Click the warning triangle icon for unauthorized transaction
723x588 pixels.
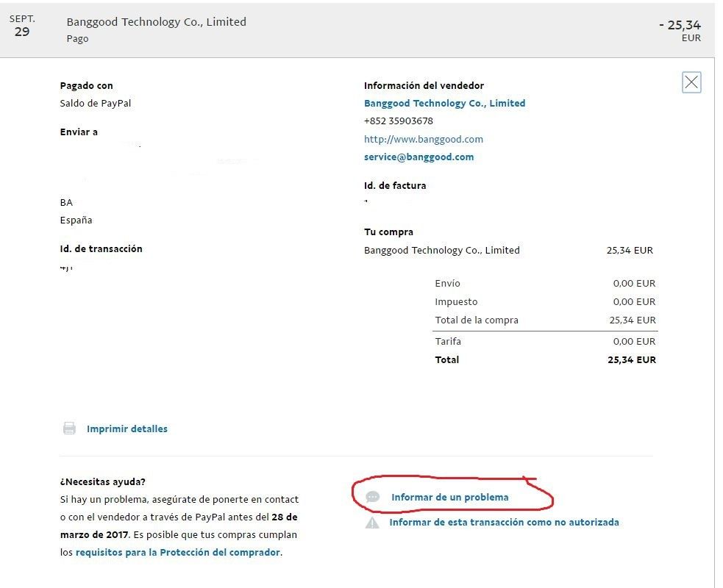(372, 523)
